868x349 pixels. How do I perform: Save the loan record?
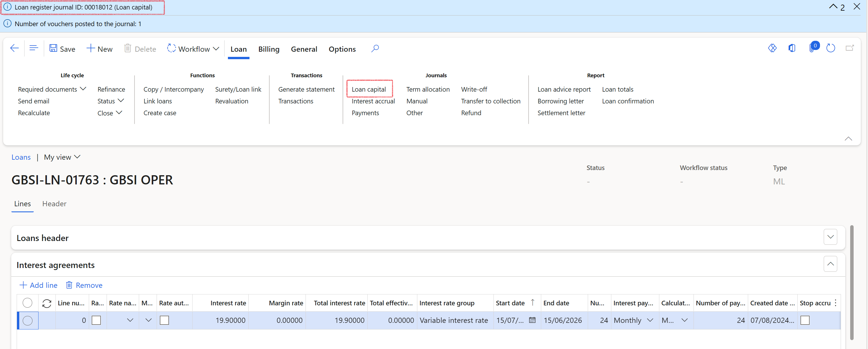(62, 49)
